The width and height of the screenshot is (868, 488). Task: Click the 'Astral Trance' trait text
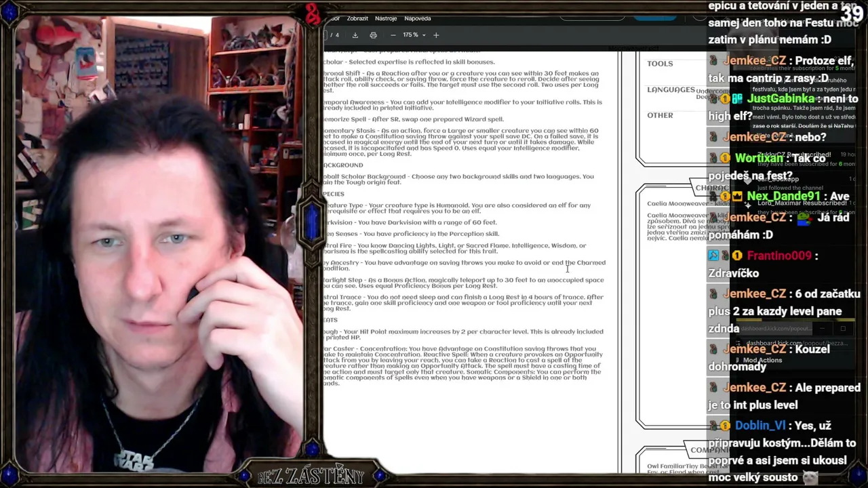tap(463, 303)
